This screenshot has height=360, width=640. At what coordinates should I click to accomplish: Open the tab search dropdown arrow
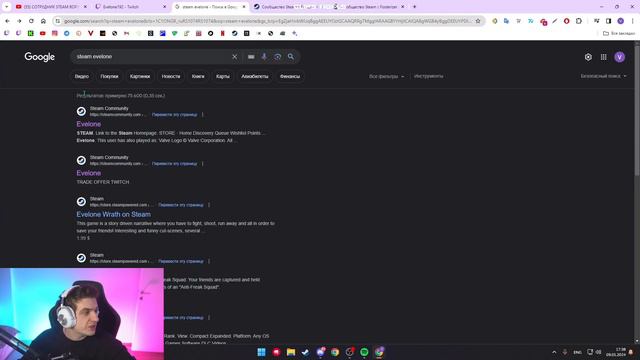pos(7,7)
